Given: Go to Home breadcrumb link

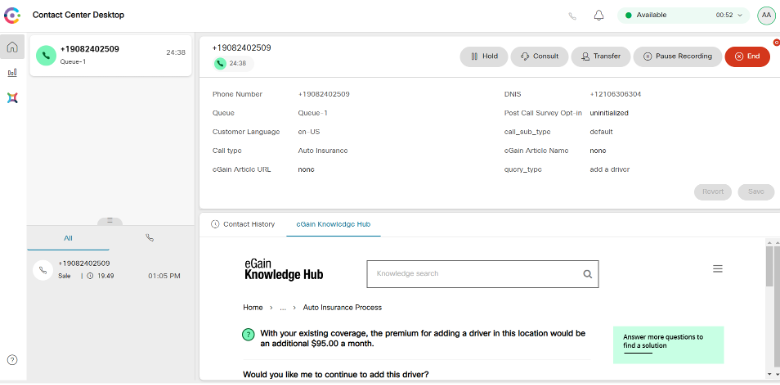Looking at the screenshot, I should [253, 307].
